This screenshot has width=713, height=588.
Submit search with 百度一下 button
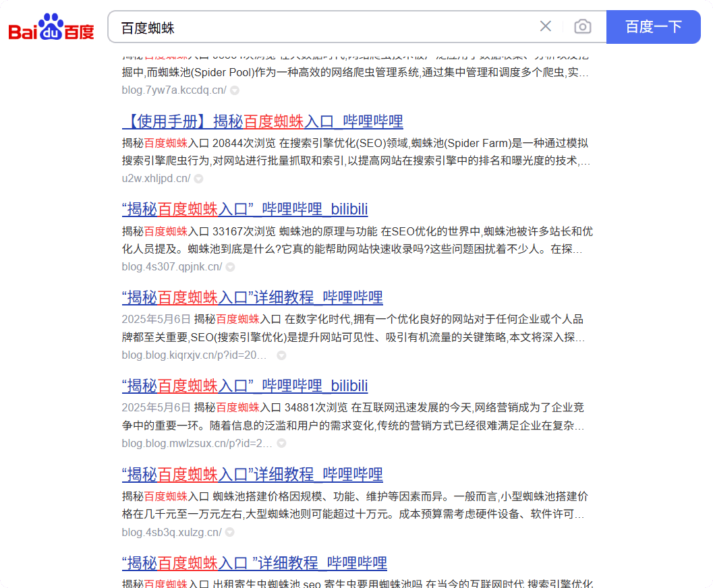[x=654, y=27]
